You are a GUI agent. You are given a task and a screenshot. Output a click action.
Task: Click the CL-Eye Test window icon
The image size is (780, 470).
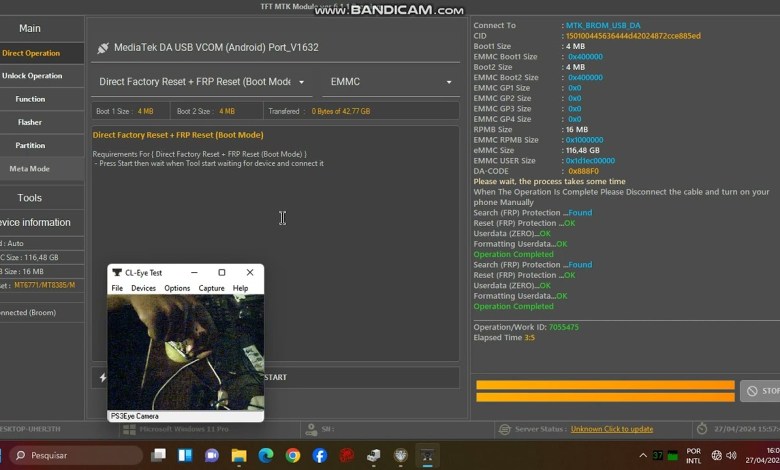116,272
